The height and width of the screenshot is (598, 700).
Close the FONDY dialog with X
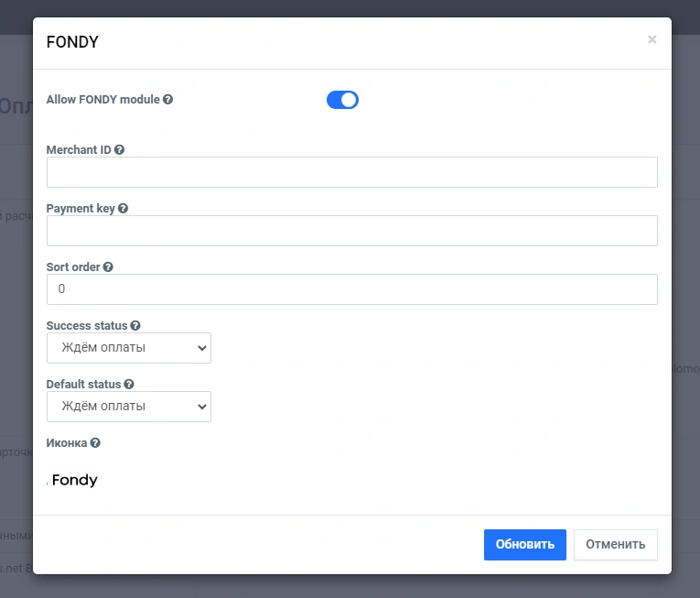652,39
